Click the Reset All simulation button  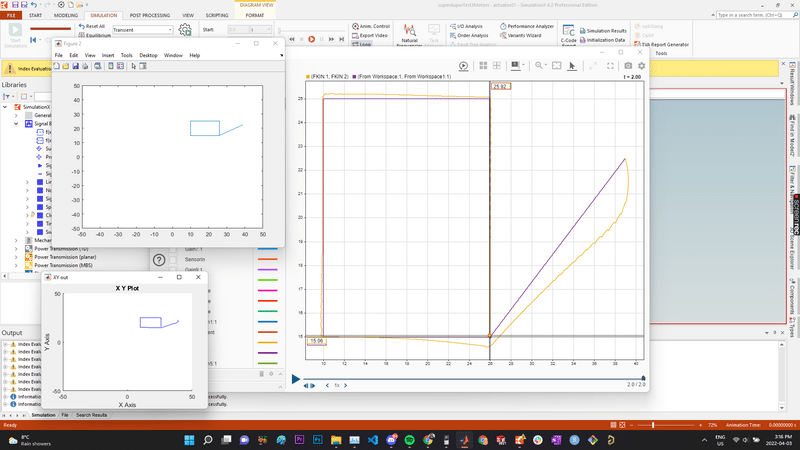pos(92,26)
